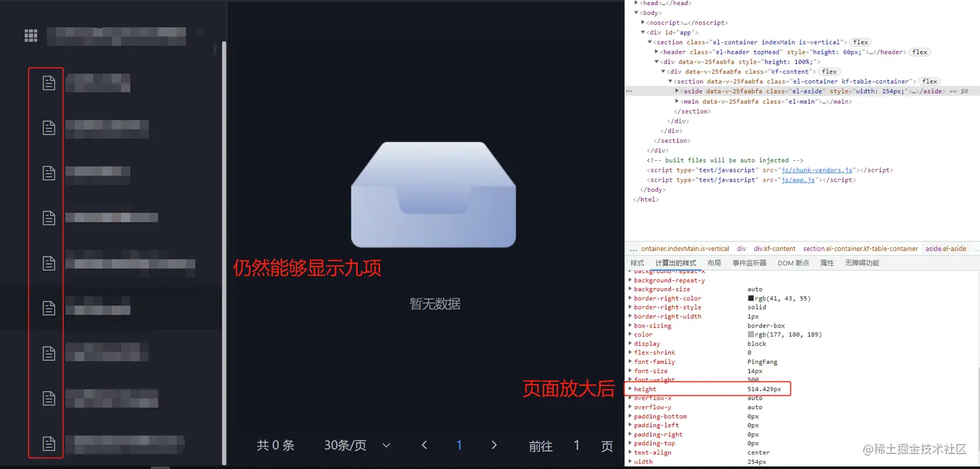Expand the text-align computed property

pyautogui.click(x=631, y=453)
